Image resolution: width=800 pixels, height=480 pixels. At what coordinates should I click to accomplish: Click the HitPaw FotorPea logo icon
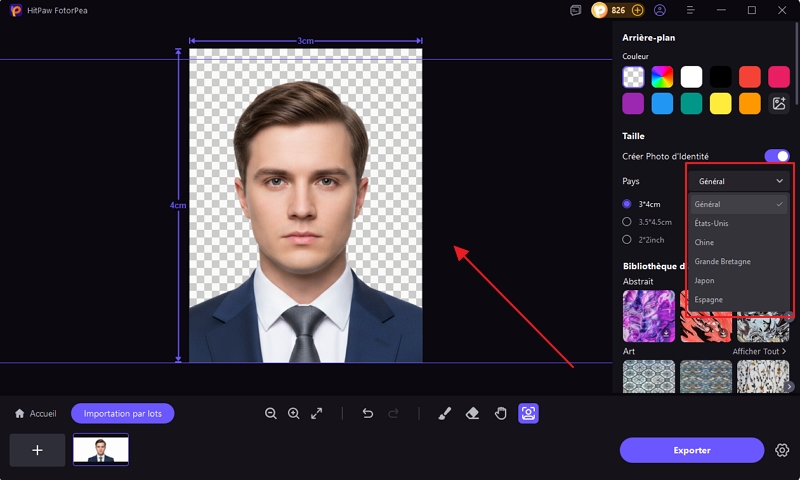16,10
